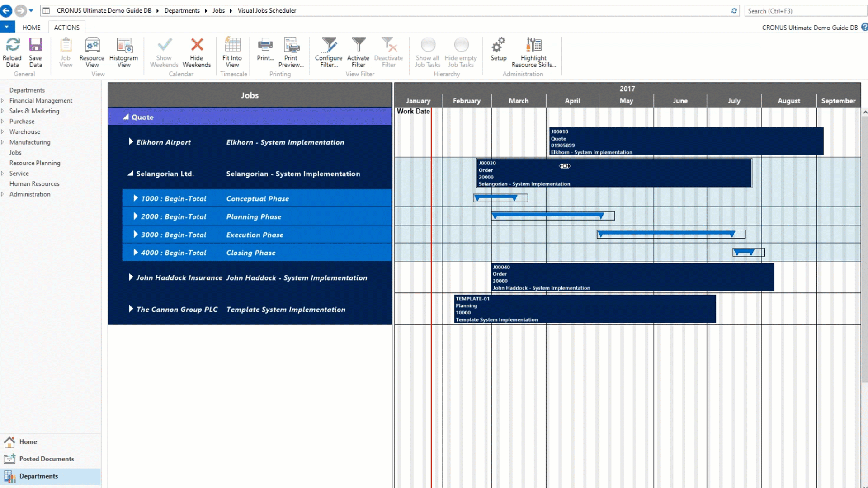The image size is (868, 488).
Task: Select Jobs in navigation pane
Action: (15, 152)
